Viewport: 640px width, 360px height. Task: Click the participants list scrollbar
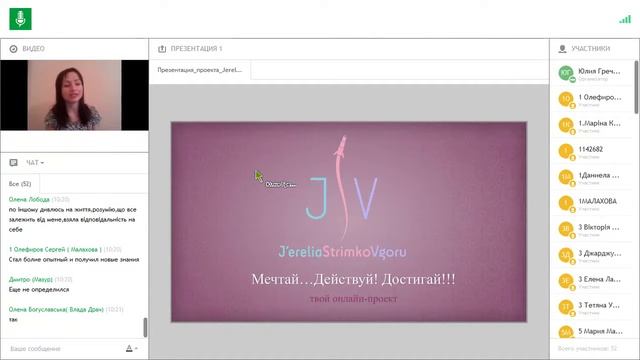pos(636,87)
